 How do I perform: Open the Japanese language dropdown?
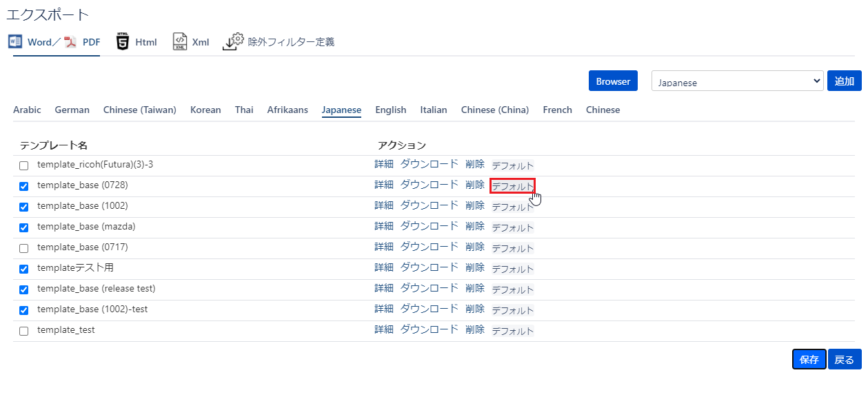pyautogui.click(x=737, y=81)
